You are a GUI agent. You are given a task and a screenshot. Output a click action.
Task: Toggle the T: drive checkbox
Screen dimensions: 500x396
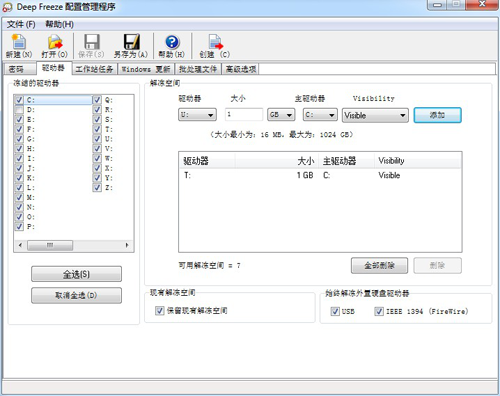click(x=97, y=129)
